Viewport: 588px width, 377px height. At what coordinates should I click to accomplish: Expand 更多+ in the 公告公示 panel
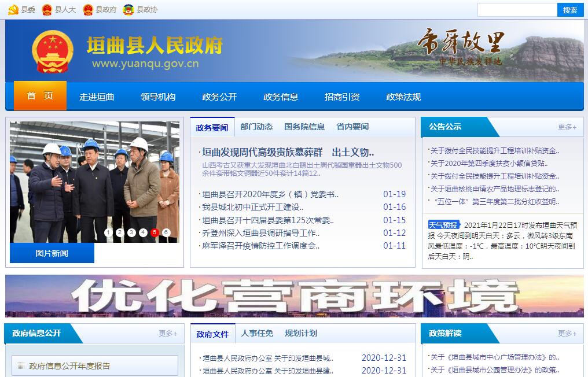tap(567, 127)
